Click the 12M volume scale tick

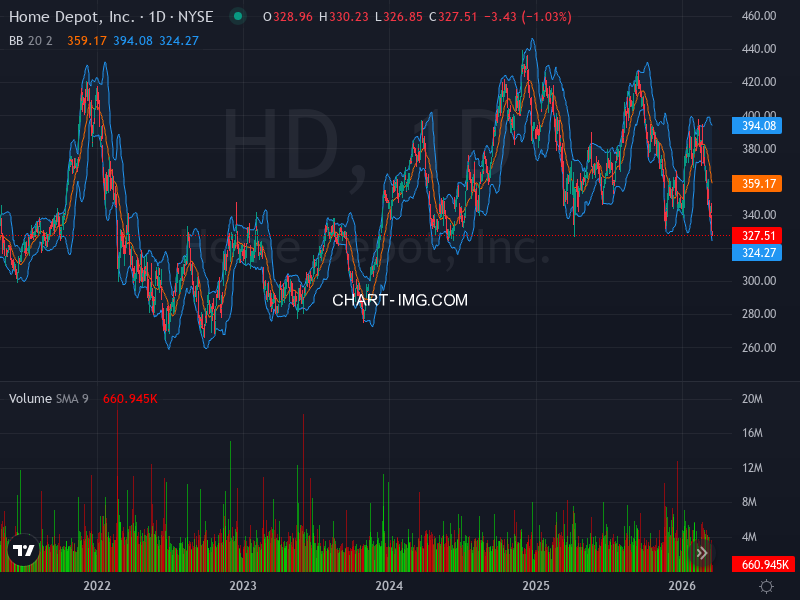(752, 468)
